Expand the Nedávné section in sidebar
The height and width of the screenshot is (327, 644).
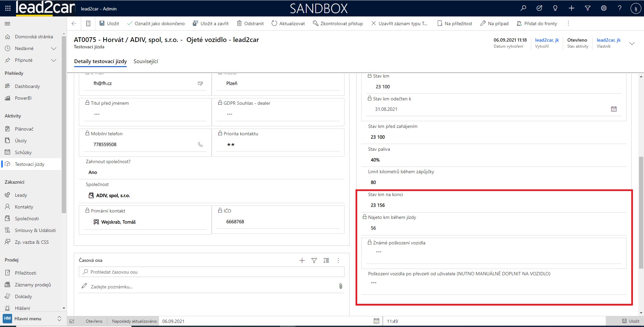pyautogui.click(x=53, y=49)
